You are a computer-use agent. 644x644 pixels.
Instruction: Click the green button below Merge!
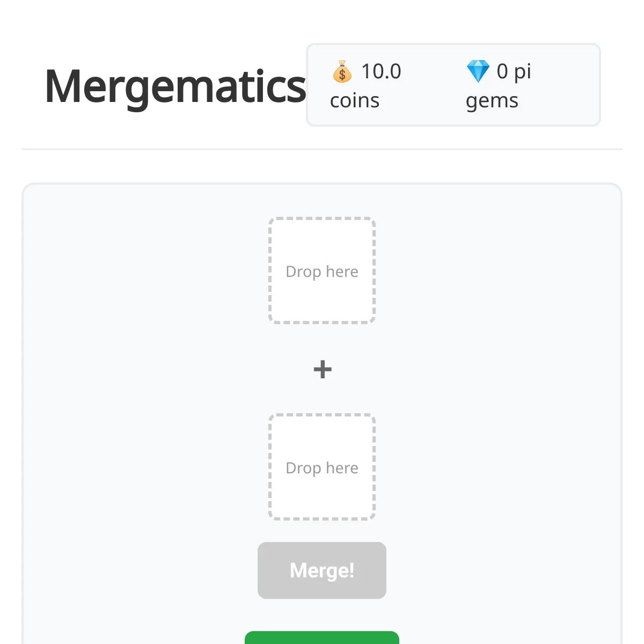(x=322, y=638)
